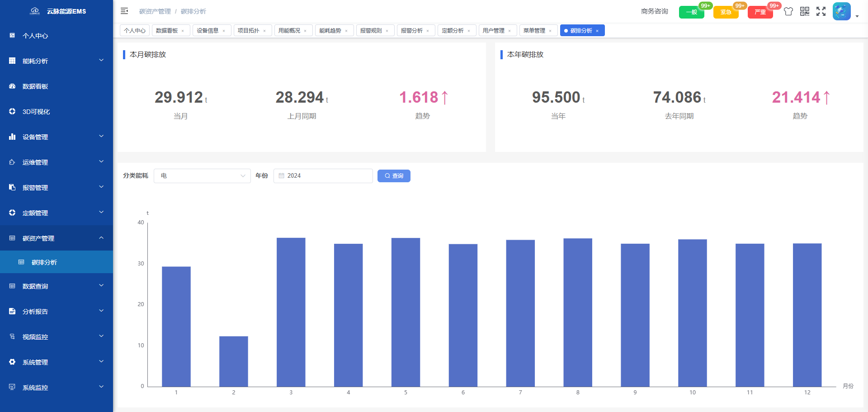Select the 碳排分析 submenu item

click(57, 262)
